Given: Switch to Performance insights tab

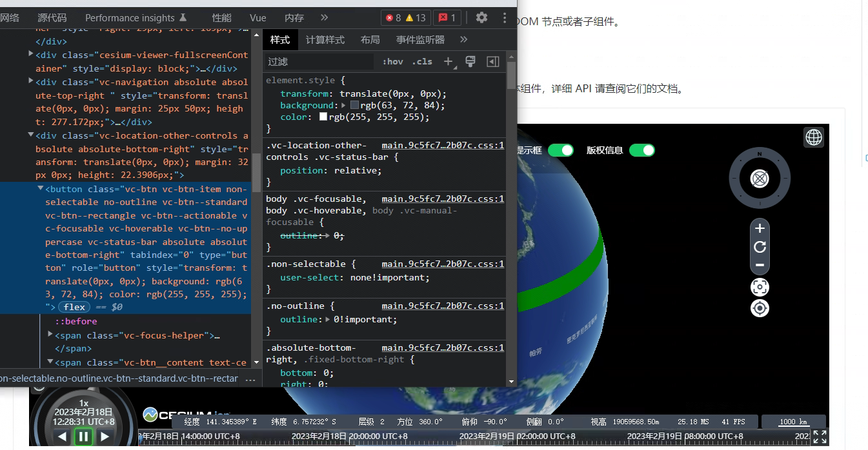Looking at the screenshot, I should [x=136, y=17].
